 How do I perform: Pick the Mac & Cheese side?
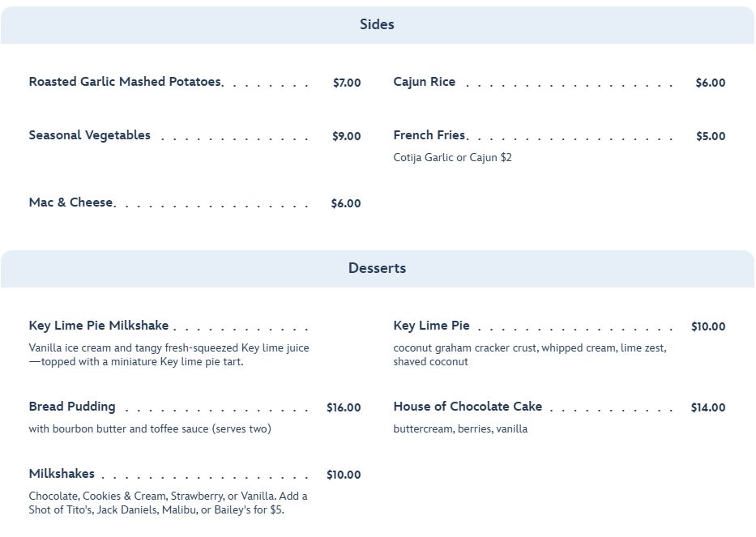(70, 202)
